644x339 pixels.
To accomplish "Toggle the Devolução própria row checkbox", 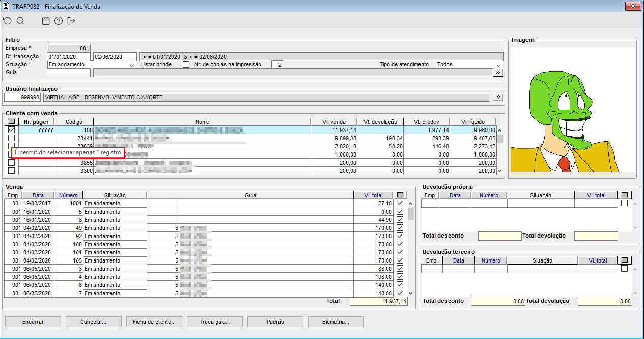I will (x=625, y=203).
